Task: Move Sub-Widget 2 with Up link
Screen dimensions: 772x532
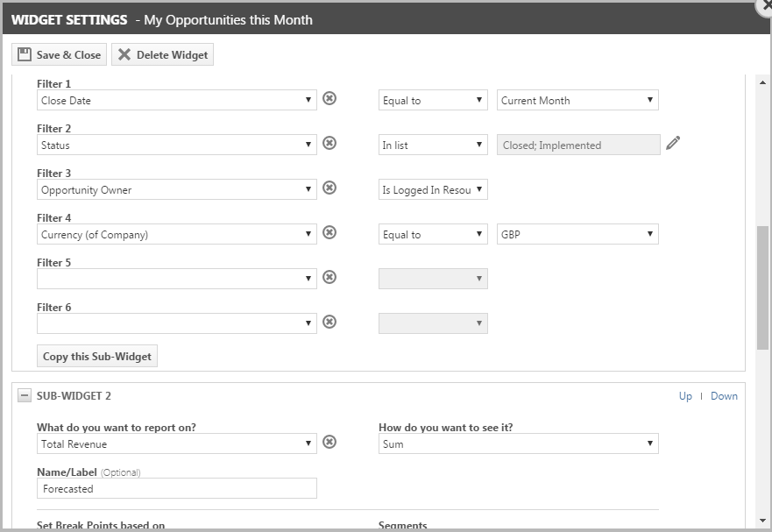Action: [685, 396]
